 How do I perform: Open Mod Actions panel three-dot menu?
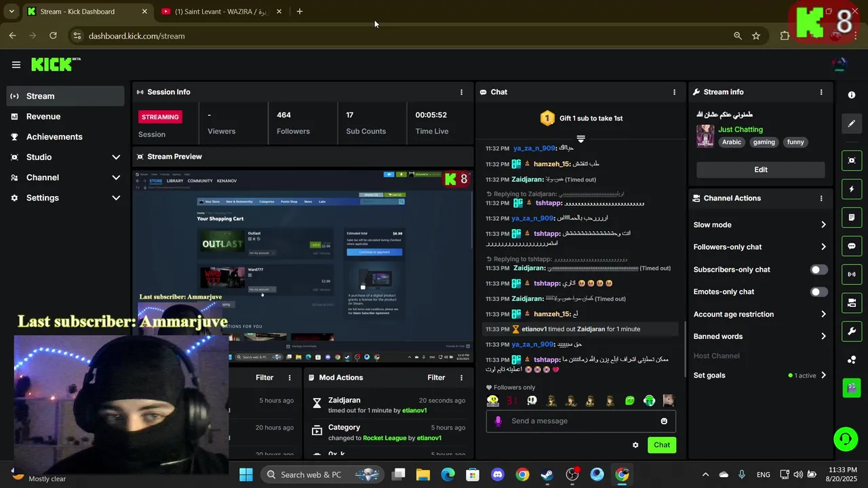pyautogui.click(x=462, y=378)
